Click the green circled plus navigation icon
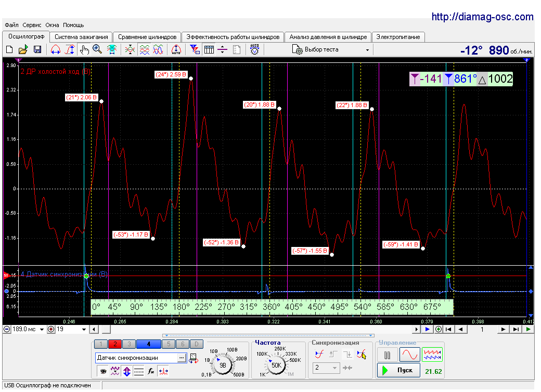The image size is (541, 392). [438, 329]
